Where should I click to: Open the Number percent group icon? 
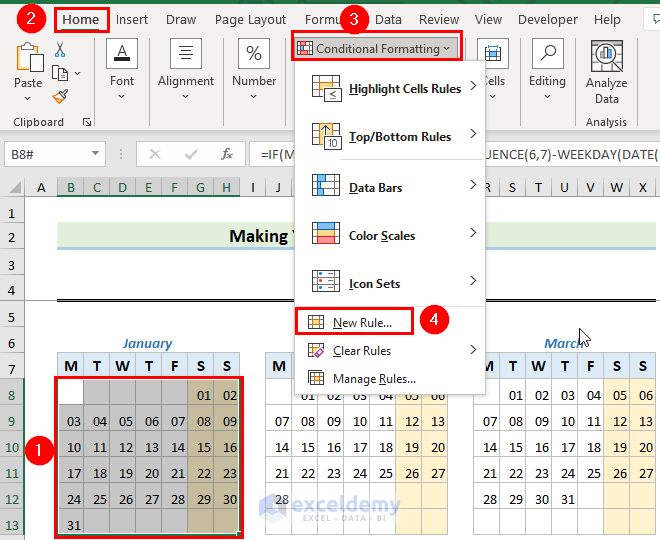(x=254, y=53)
